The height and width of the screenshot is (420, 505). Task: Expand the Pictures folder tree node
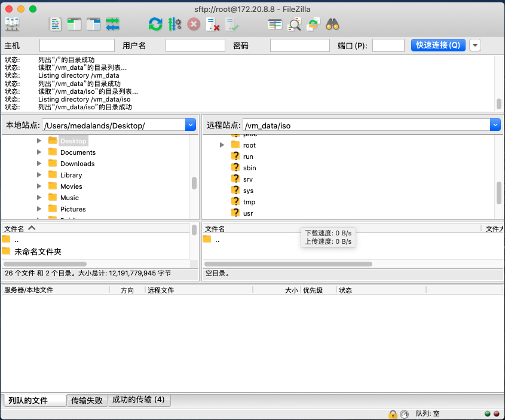pyautogui.click(x=39, y=209)
